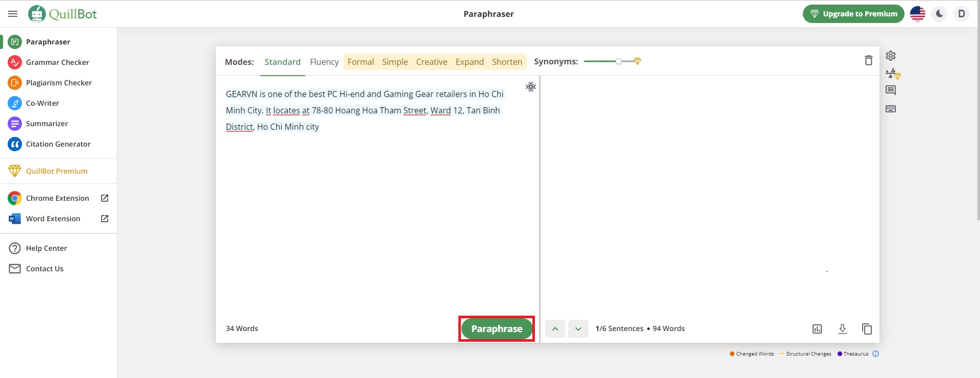The width and height of the screenshot is (980, 378).
Task: Select Simple mode tab
Action: [395, 62]
